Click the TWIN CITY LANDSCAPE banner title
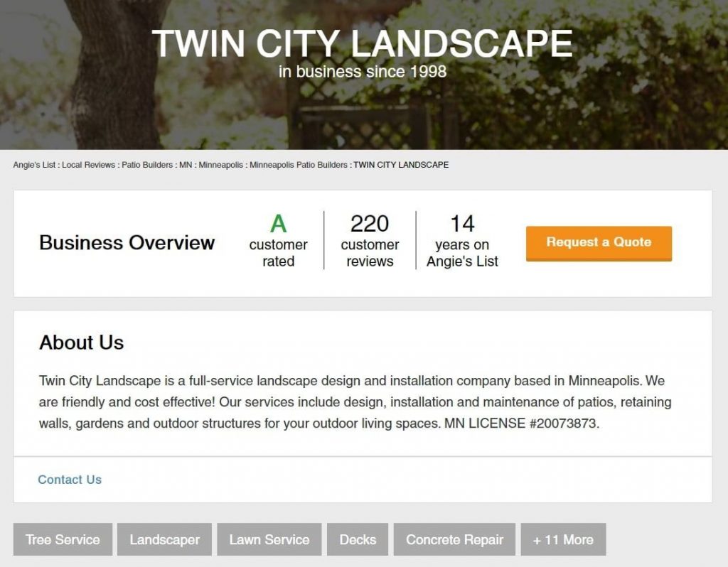 pyautogui.click(x=362, y=43)
